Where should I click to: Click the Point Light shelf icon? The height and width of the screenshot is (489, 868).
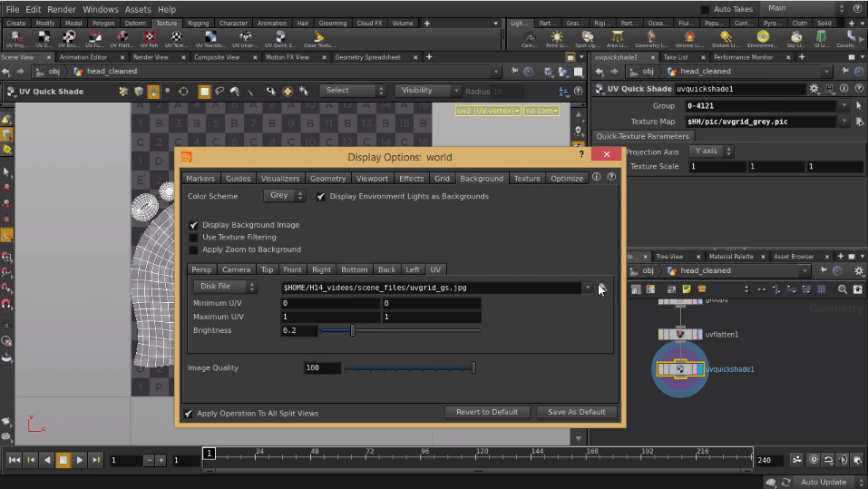pos(556,39)
